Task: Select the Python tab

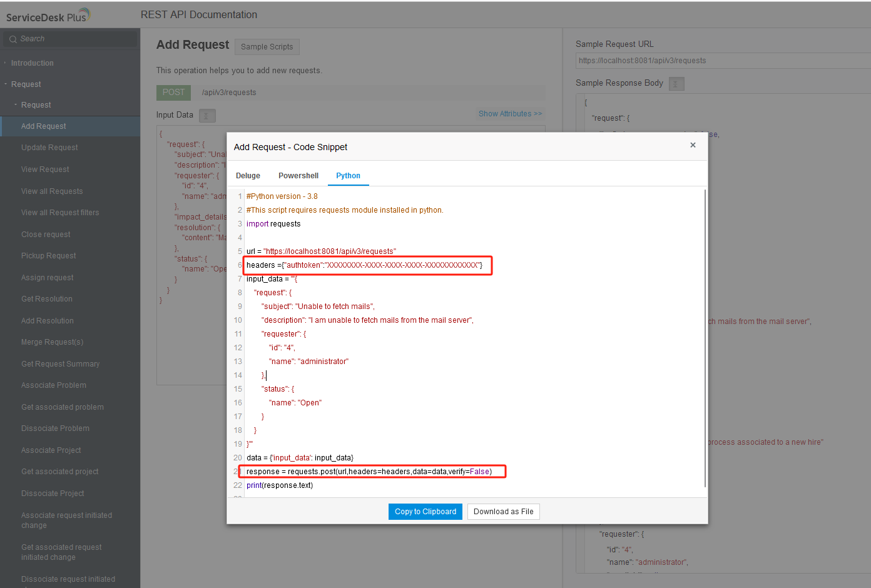Action: [x=348, y=176]
